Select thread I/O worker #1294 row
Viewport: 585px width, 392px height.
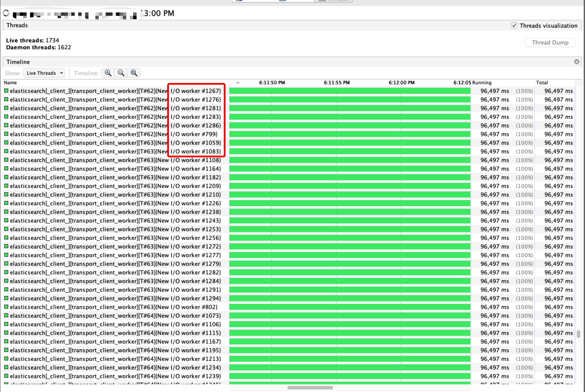(x=289, y=298)
